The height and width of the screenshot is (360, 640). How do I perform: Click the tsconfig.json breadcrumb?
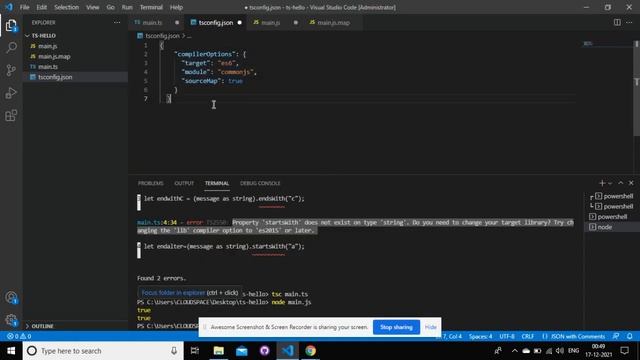coord(162,36)
